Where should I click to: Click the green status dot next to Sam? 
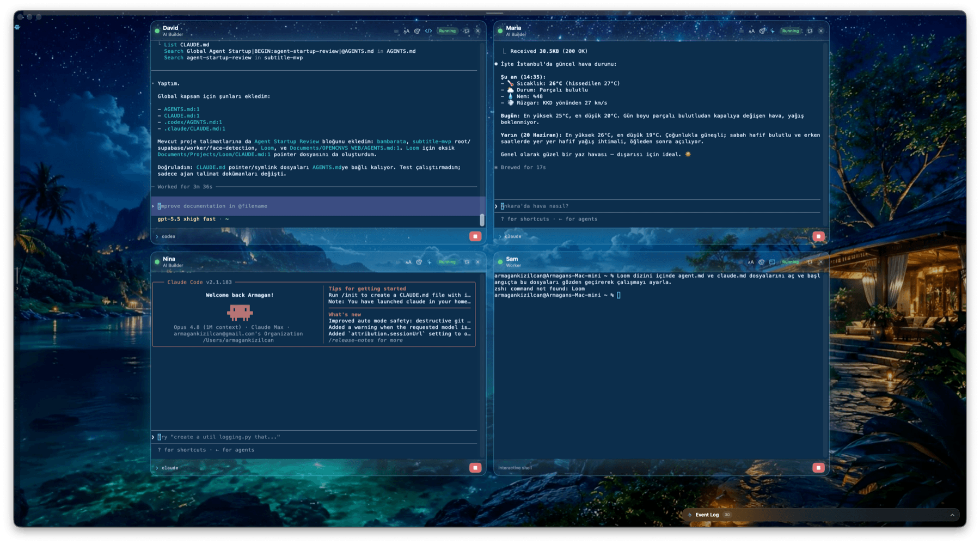[x=500, y=262]
